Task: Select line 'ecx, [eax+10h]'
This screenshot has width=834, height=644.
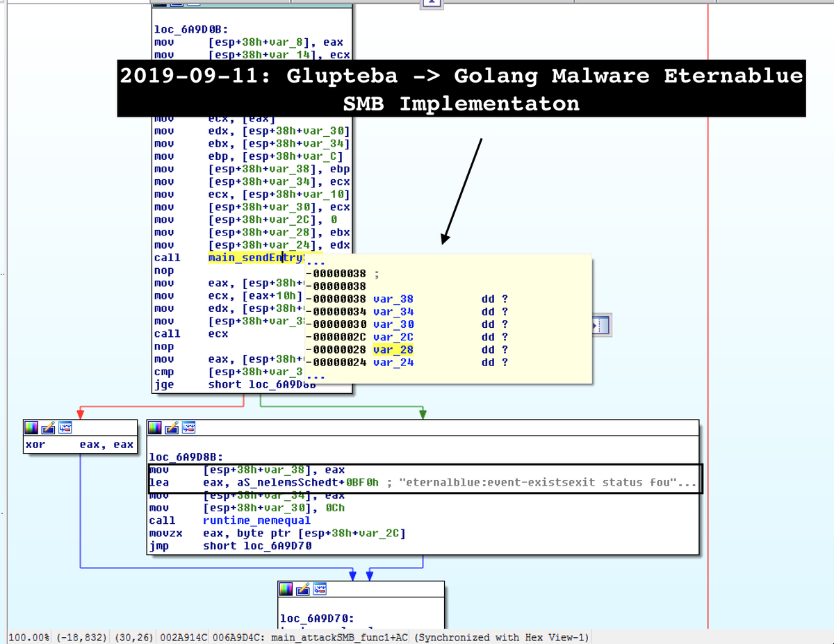Action: [x=228, y=296]
